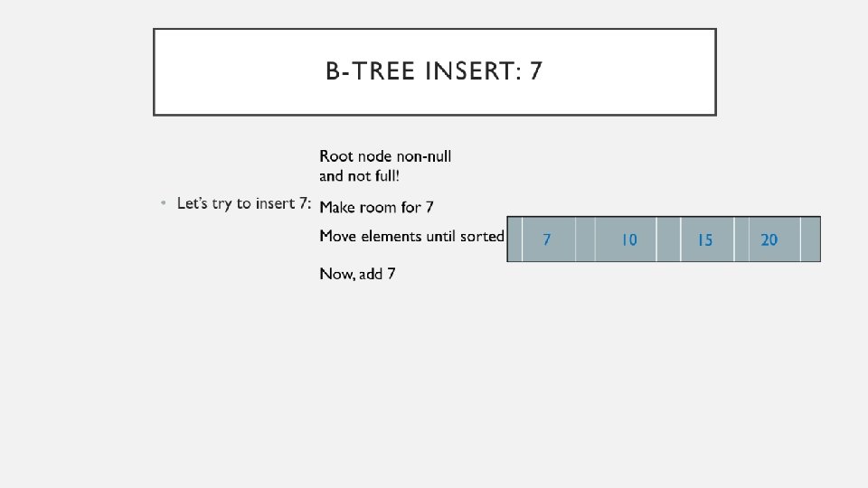Select the pointer slot between 15 and 20

[741, 239]
